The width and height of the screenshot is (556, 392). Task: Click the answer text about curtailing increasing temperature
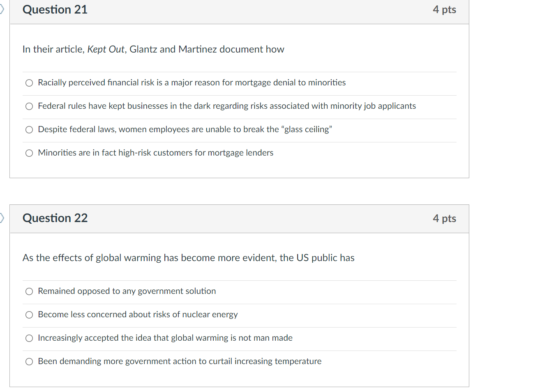tap(180, 362)
